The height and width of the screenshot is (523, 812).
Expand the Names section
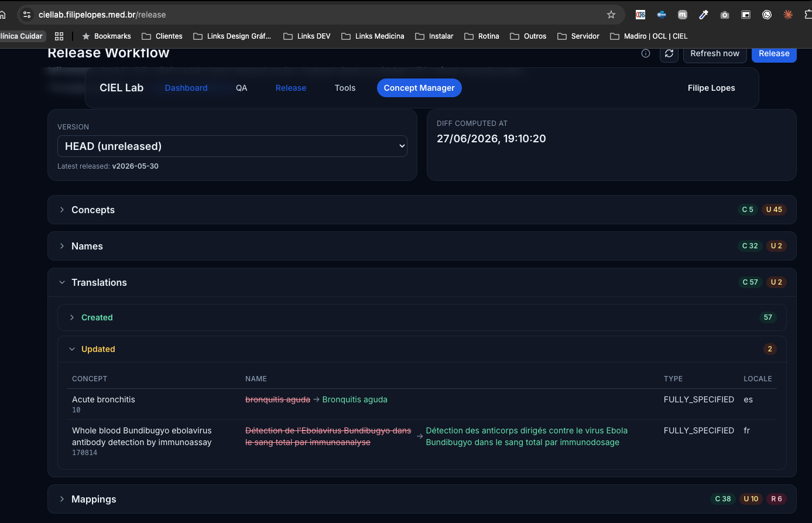[x=422, y=246]
